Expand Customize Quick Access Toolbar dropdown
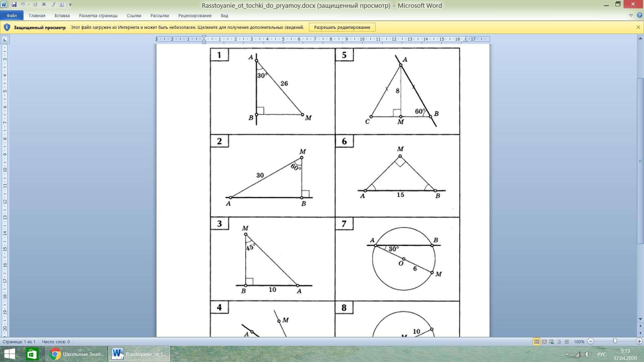 pyautogui.click(x=70, y=4)
